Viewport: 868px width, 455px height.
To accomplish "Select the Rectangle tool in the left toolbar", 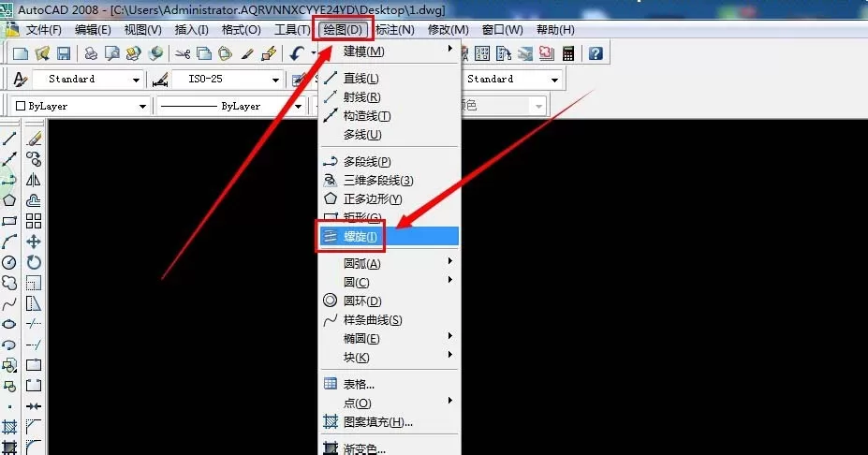I will coord(9,221).
